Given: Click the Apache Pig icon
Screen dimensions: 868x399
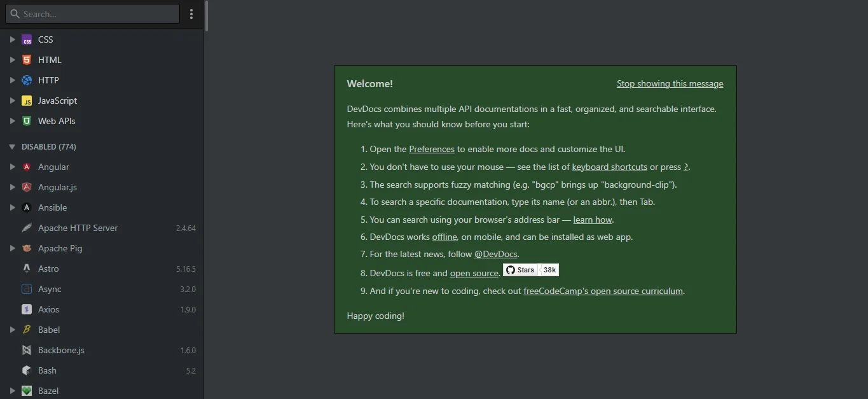Looking at the screenshot, I should point(27,248).
